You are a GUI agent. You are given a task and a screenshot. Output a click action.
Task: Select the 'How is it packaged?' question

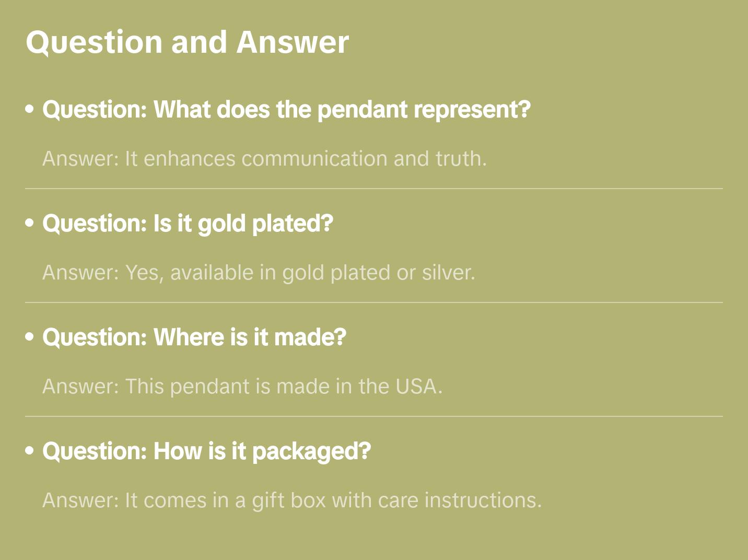(x=206, y=451)
